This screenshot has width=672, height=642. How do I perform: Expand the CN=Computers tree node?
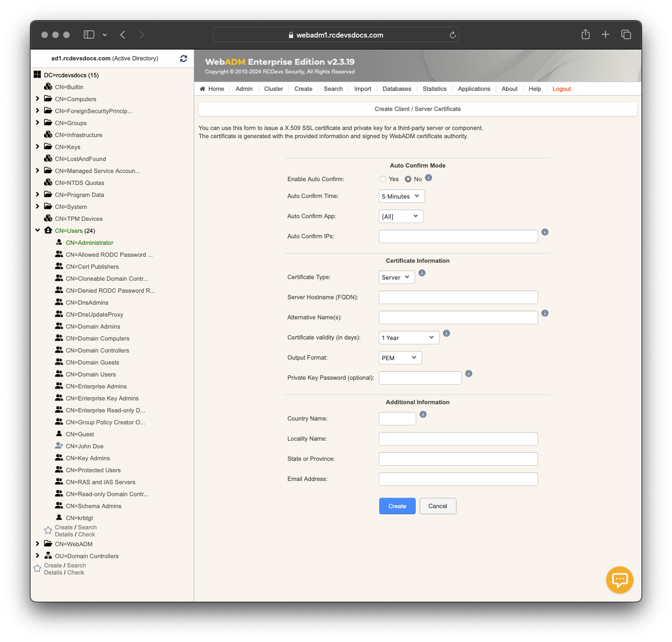[37, 99]
